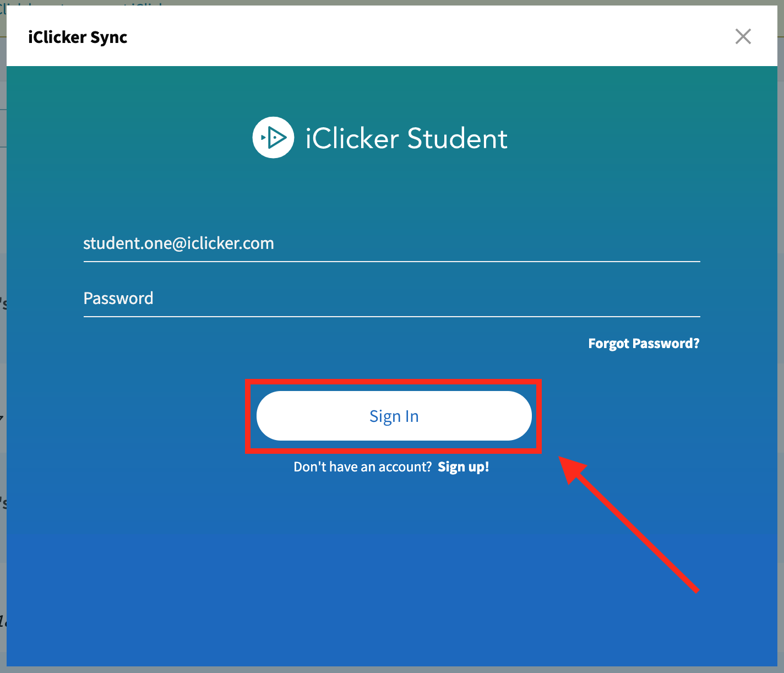Click the underline beneath the email address

[391, 262]
